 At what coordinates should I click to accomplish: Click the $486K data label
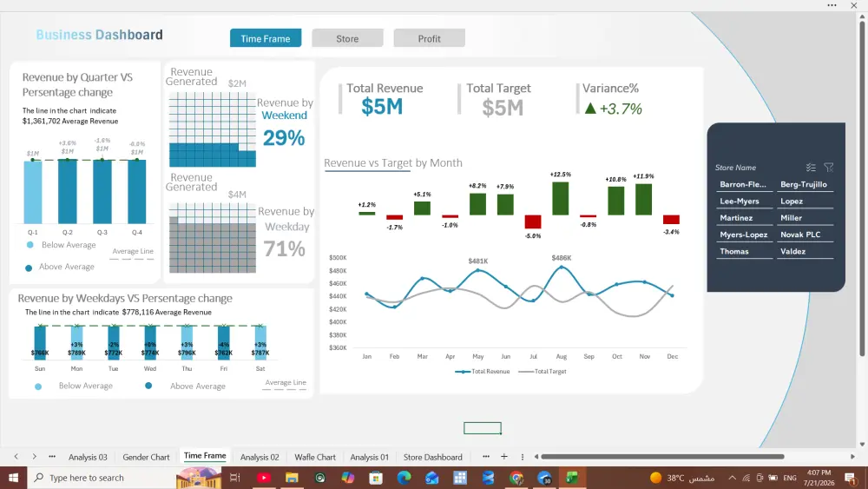[562, 258]
